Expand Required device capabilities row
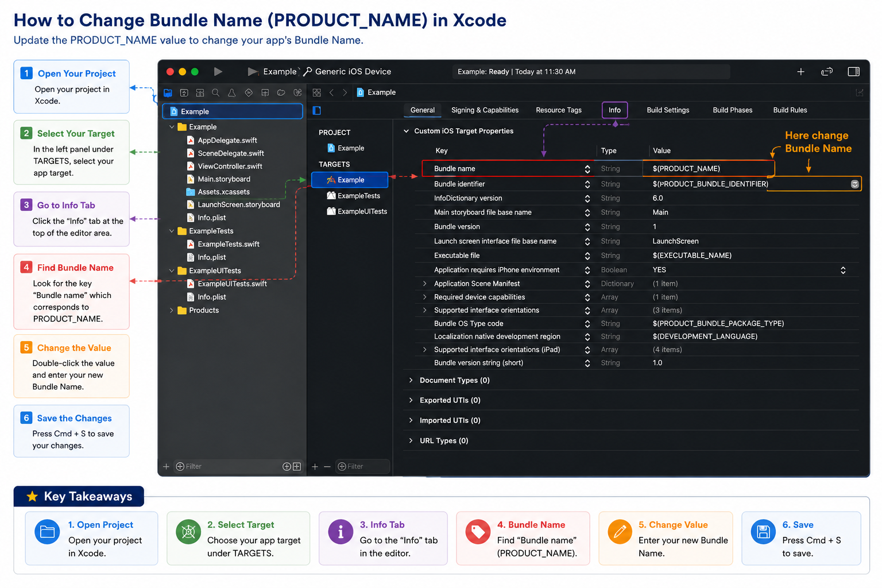Viewport: 882px width, 588px height. pos(425,297)
